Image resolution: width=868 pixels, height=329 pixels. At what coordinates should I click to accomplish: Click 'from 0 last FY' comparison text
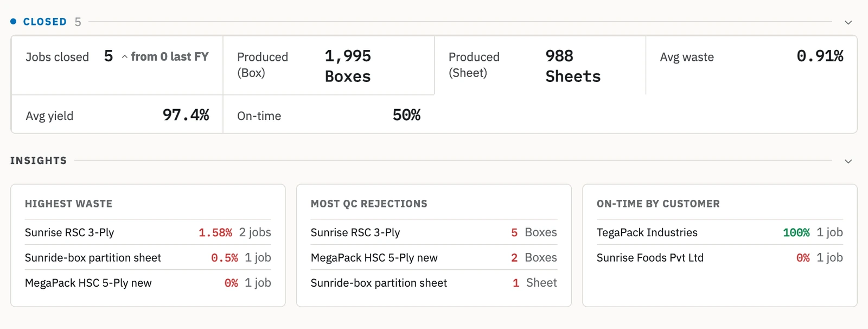click(170, 56)
